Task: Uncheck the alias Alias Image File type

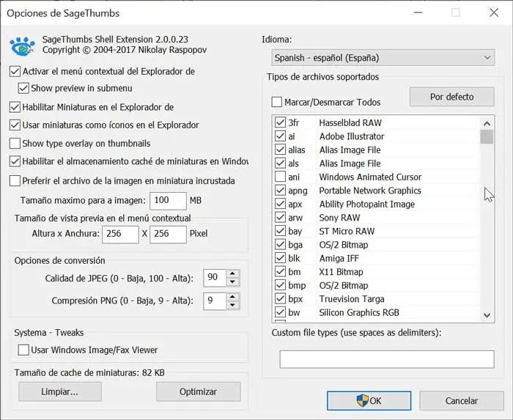Action: click(280, 150)
